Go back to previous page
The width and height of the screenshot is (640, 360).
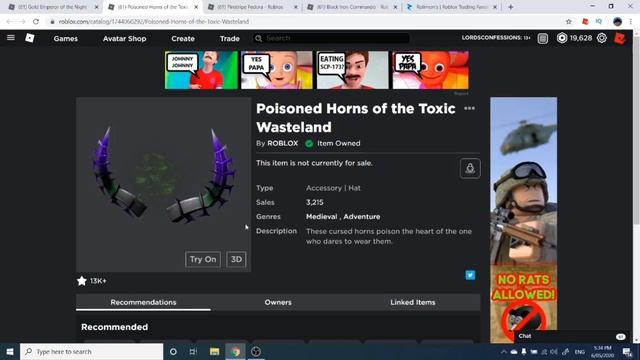(x=9, y=22)
